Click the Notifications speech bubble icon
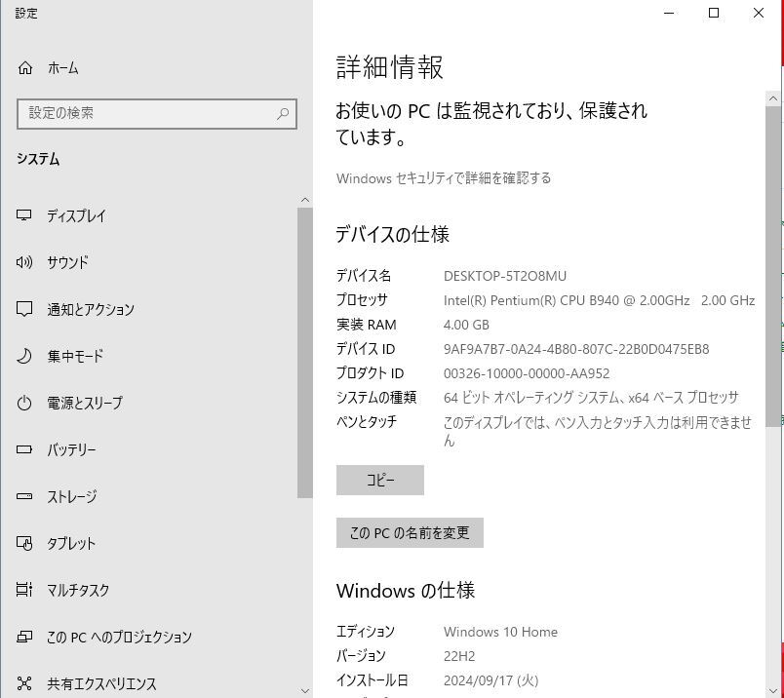784x698 pixels. (x=24, y=309)
